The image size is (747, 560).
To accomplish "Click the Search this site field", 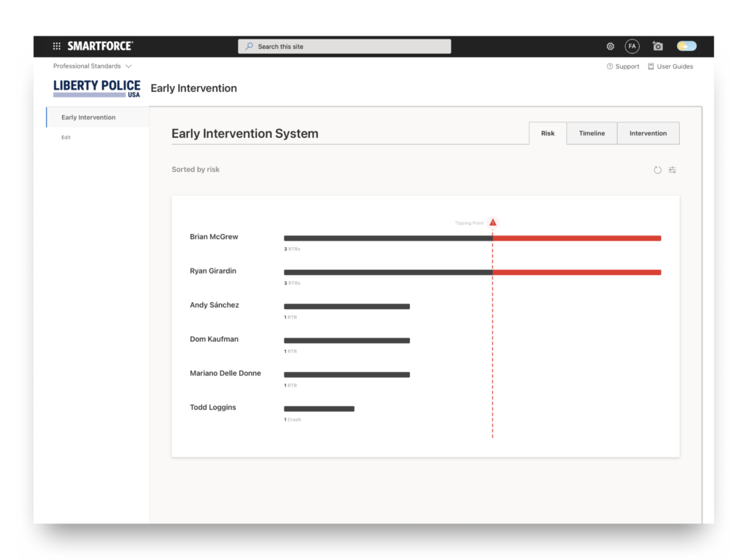I will (x=344, y=47).
